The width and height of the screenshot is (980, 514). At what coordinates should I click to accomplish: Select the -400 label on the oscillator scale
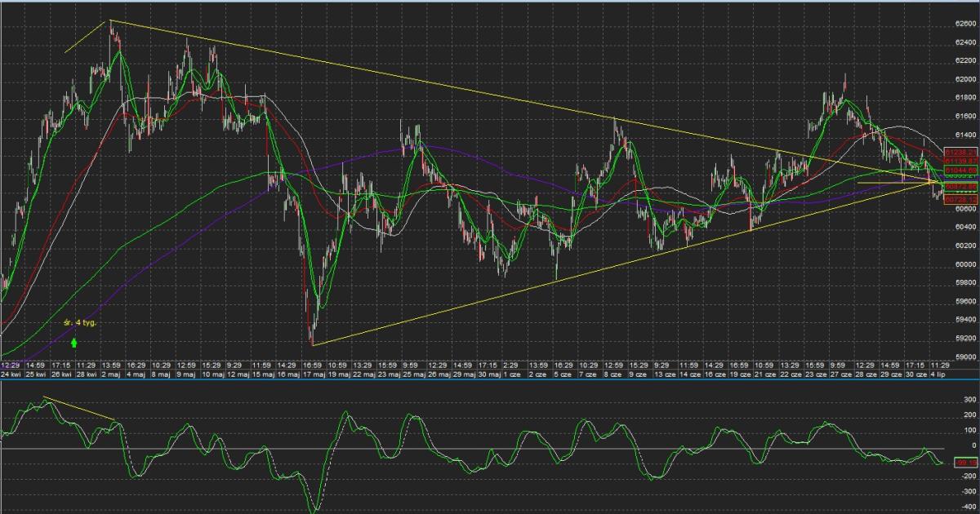[967, 507]
